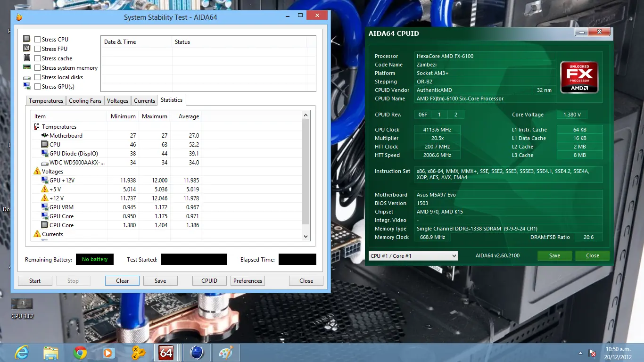Viewport: 644px width, 362px height.
Task: Open Internet Explorer in the taskbar
Action: point(22,352)
